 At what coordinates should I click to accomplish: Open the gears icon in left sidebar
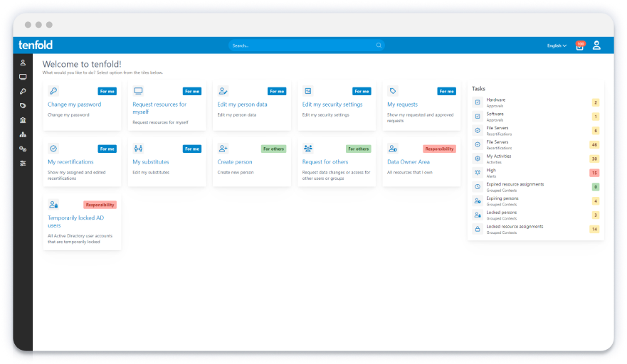click(23, 149)
